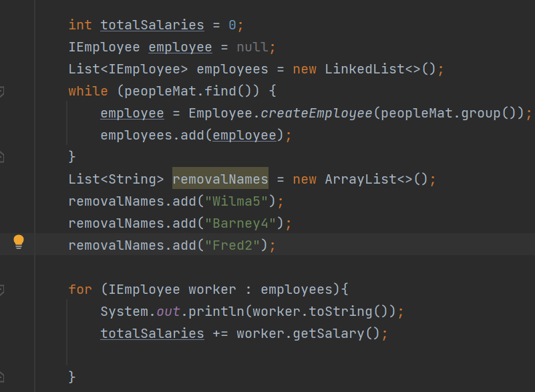Click the totalSalaries declaration
The image size is (535, 392).
pos(152,25)
